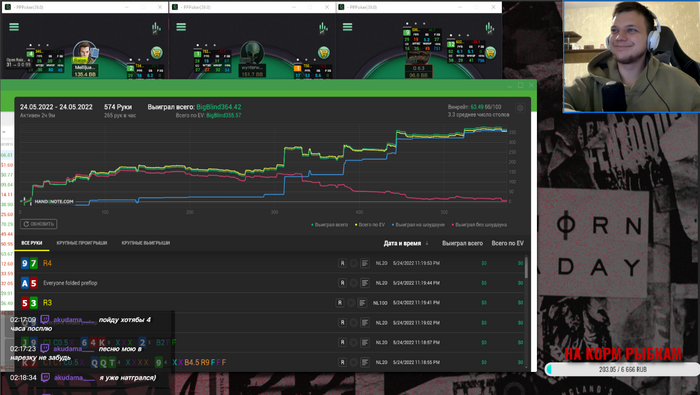
Task: Click 'Всего по EV' column header
Action: [508, 243]
